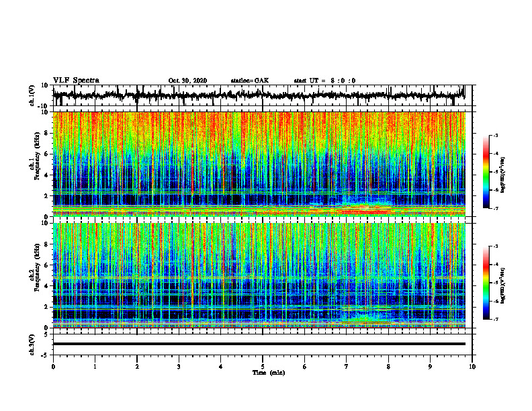This screenshot has width=532, height=411.
Task: Select the "Time (min)" axis label
Action: [x=269, y=373]
